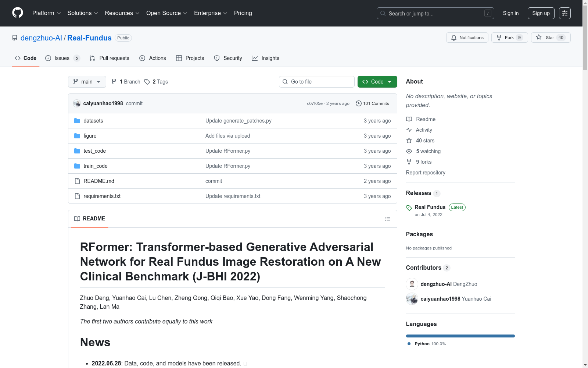Image resolution: width=588 pixels, height=368 pixels.
Task: Click the commit history clock icon
Action: [359, 103]
